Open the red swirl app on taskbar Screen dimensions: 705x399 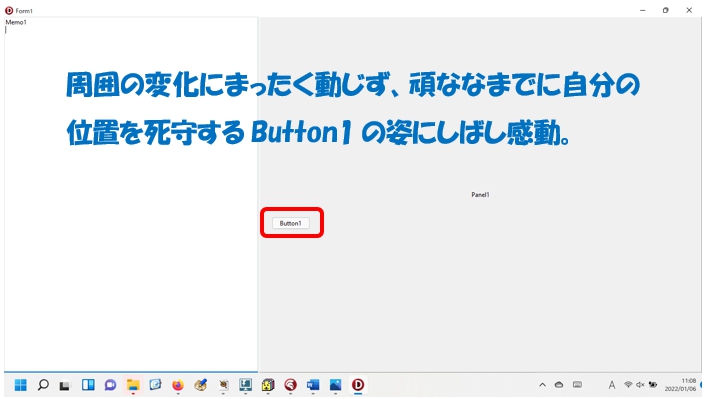click(x=290, y=385)
